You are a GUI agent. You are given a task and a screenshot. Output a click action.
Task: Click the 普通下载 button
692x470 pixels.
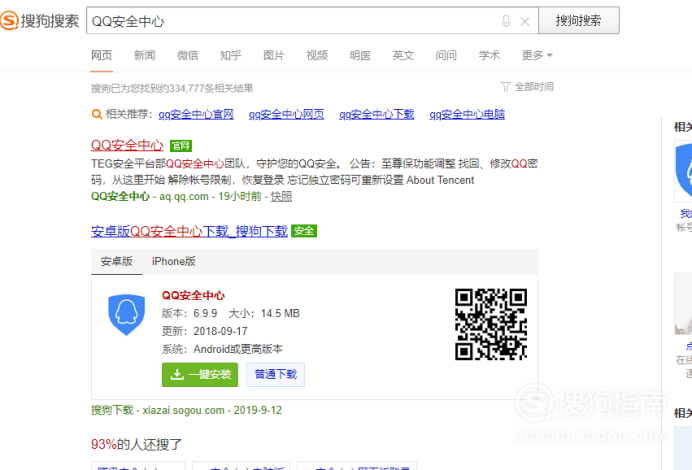[x=276, y=375]
